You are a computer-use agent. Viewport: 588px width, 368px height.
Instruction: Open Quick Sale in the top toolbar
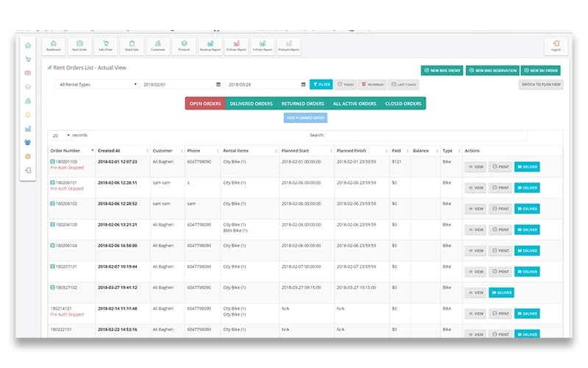click(x=132, y=46)
